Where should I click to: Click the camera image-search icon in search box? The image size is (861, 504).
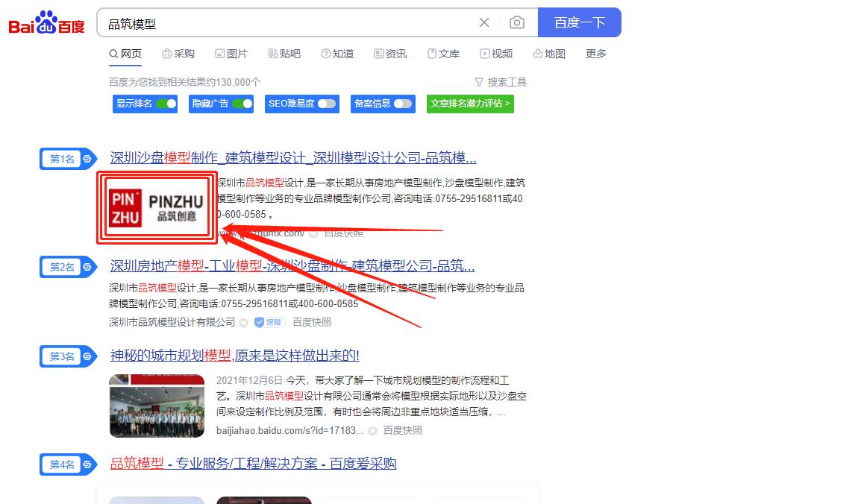516,22
